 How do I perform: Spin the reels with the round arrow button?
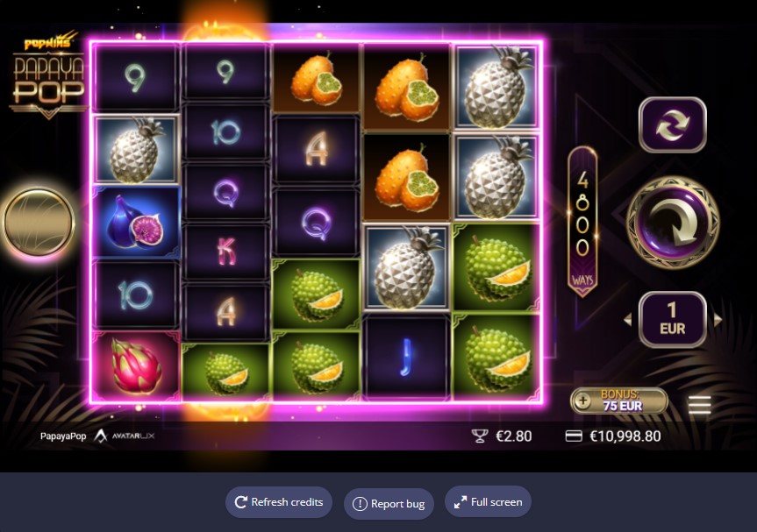[673, 223]
